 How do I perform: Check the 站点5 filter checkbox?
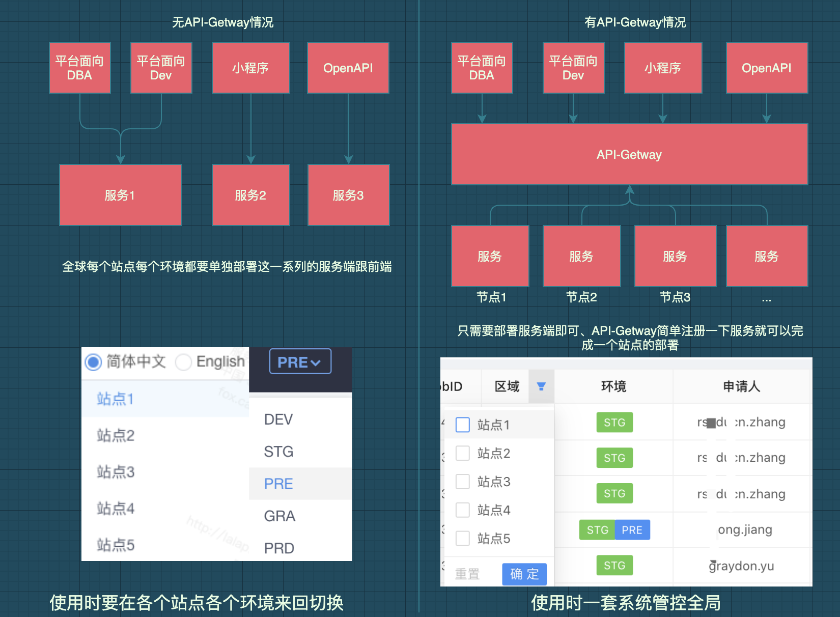tap(463, 538)
